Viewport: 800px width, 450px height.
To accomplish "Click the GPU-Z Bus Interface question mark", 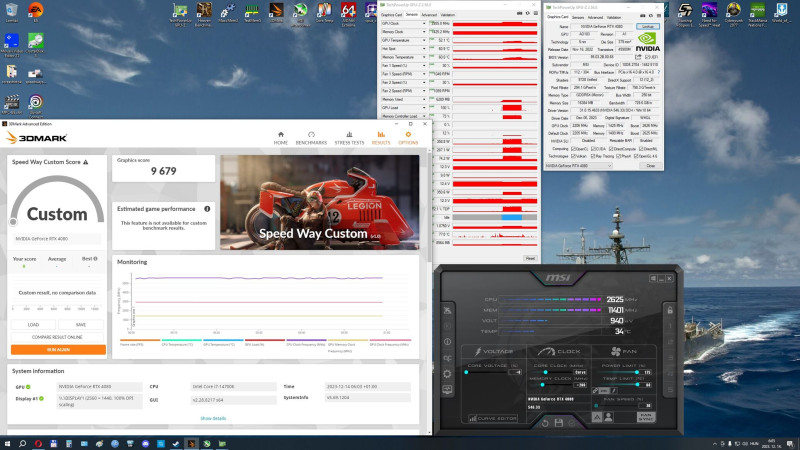I will click(x=659, y=72).
